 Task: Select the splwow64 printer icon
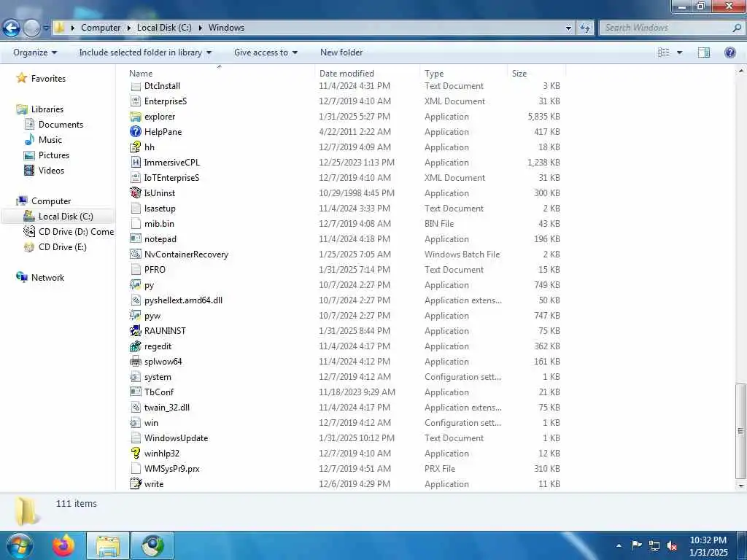pos(136,362)
